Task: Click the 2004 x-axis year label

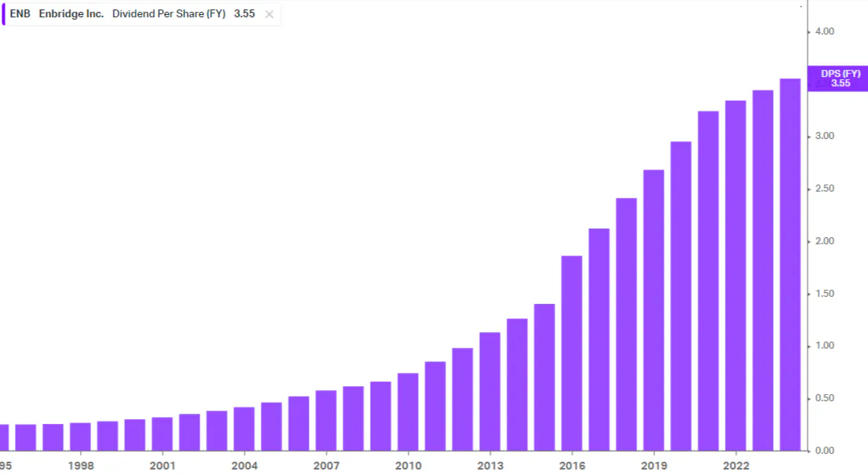Action: [244, 466]
